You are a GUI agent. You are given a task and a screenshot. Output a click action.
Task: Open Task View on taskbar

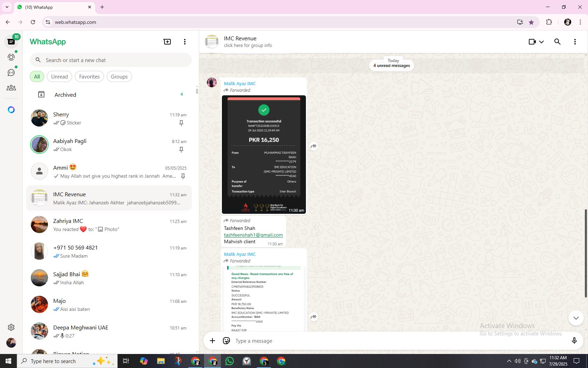pos(126,361)
